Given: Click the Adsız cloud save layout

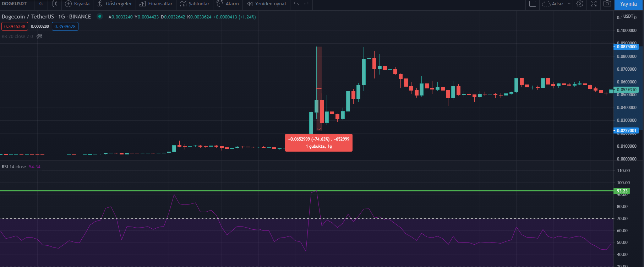Looking at the screenshot, I should (x=553, y=4).
